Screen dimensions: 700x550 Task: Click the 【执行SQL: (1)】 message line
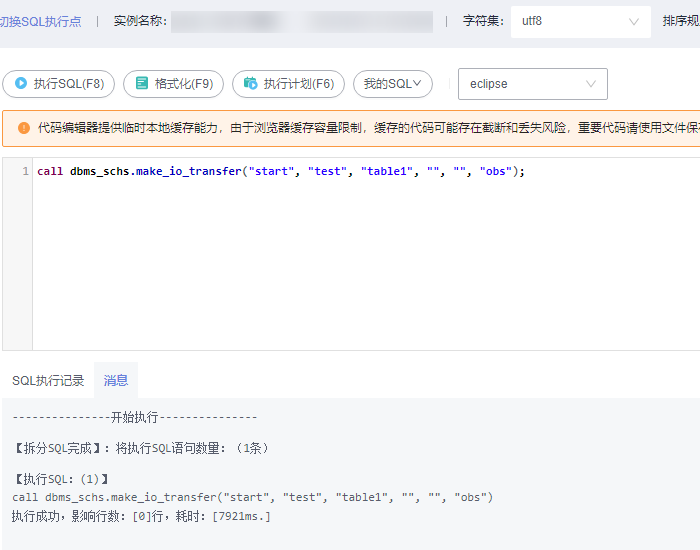tap(61, 479)
